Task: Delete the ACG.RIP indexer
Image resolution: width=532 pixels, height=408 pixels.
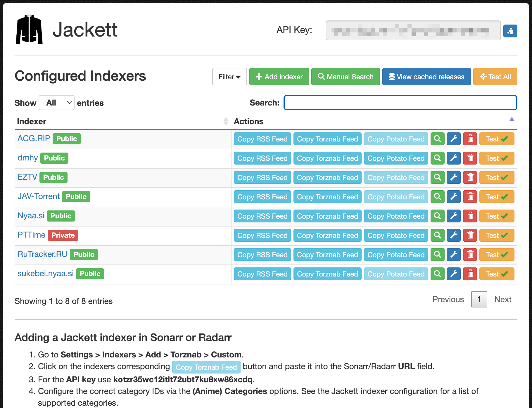Action: click(470, 139)
